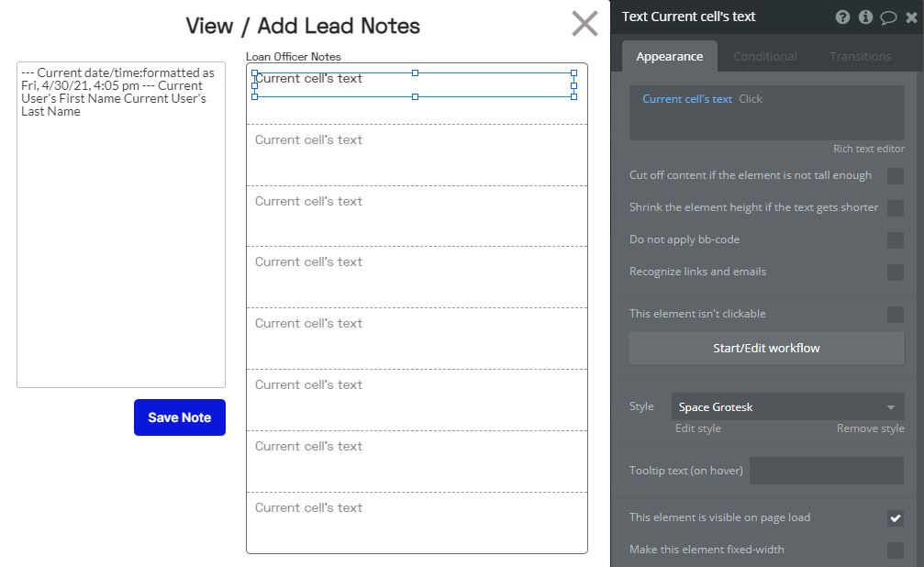Select the Loan Officer Notes label
Image resolution: width=924 pixels, height=567 pixels.
point(293,57)
